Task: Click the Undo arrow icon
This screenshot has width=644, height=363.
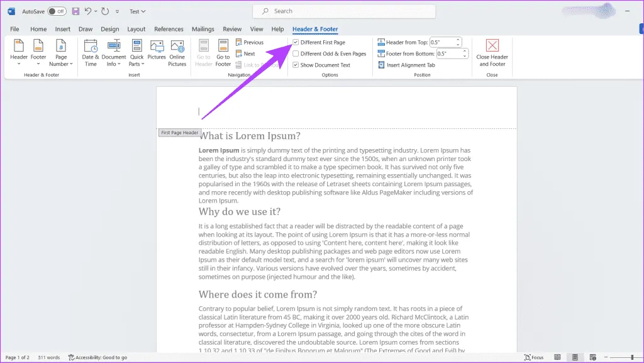Action: (x=89, y=11)
